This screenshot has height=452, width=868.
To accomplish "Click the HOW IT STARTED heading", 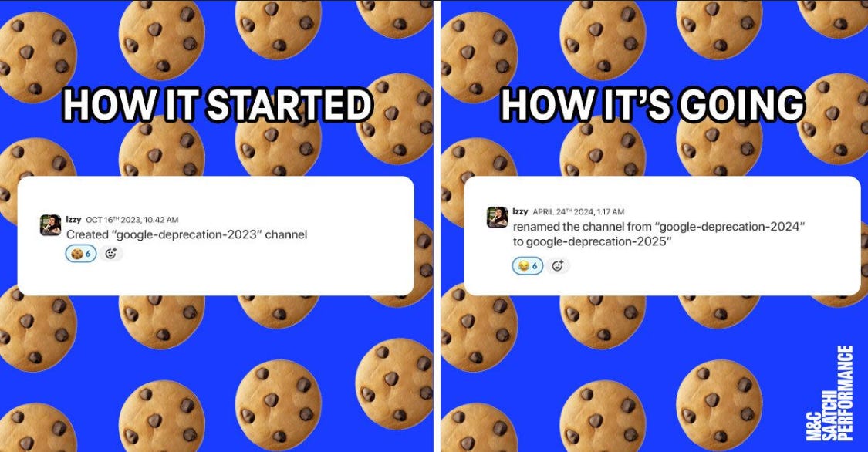I will [x=218, y=105].
